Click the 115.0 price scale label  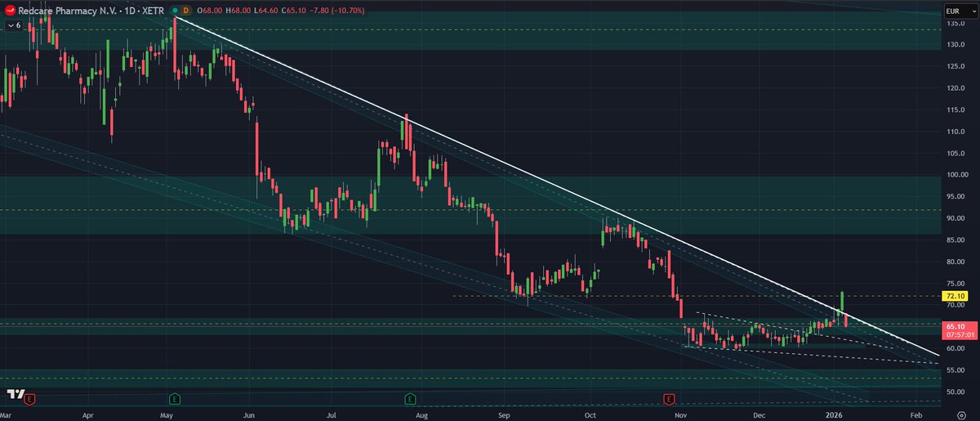pyautogui.click(x=954, y=110)
